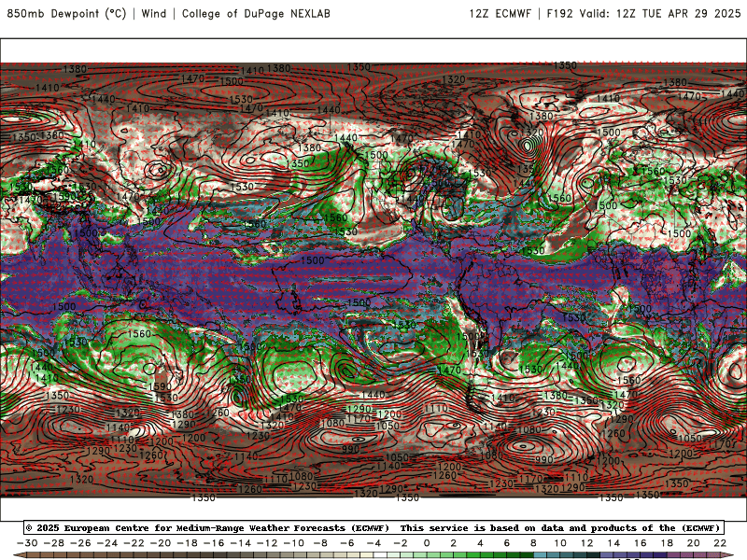Click the -16 legend label

(214, 543)
